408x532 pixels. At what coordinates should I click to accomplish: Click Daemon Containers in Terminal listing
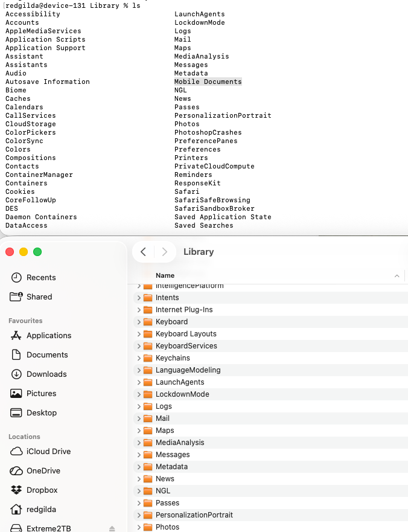click(41, 217)
